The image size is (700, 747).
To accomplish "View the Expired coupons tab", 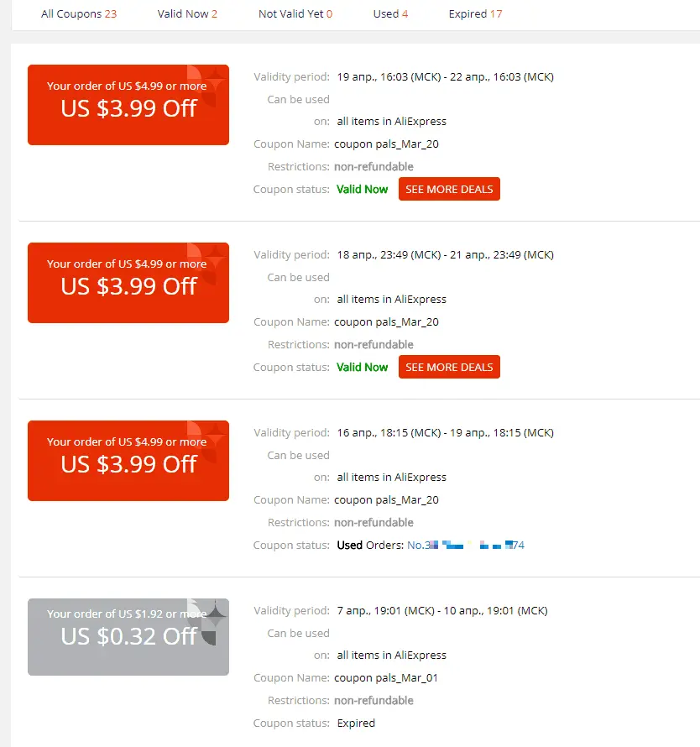I will pos(475,13).
